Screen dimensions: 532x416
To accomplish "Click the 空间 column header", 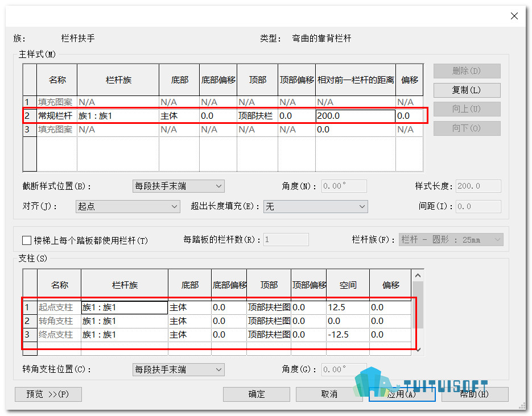I will 348,285.
